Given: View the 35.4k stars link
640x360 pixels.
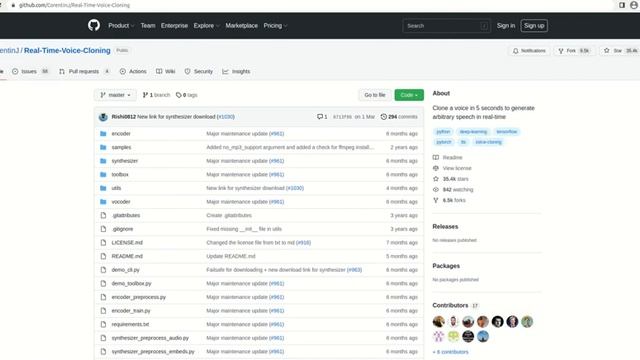Looking at the screenshot, I should tap(451, 179).
